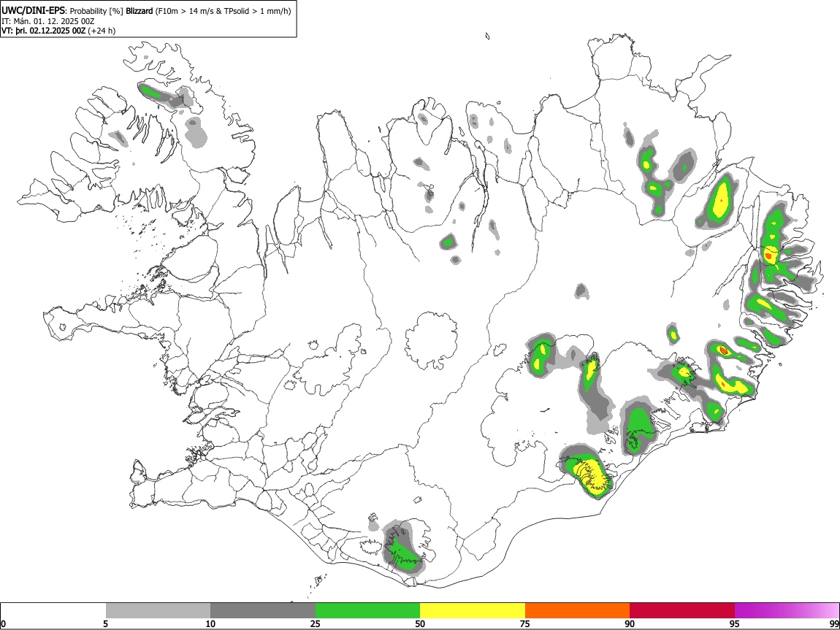Click the orange 75–90% legend swatch
The image size is (840, 630).
coord(578,610)
